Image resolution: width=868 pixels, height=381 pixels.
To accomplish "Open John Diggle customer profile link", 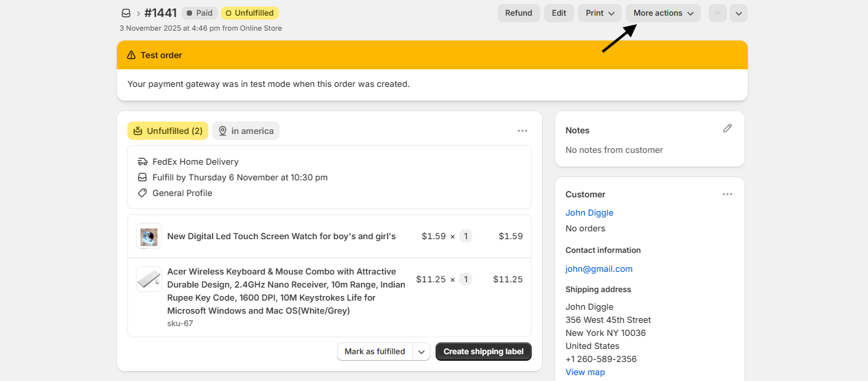I will pyautogui.click(x=589, y=213).
